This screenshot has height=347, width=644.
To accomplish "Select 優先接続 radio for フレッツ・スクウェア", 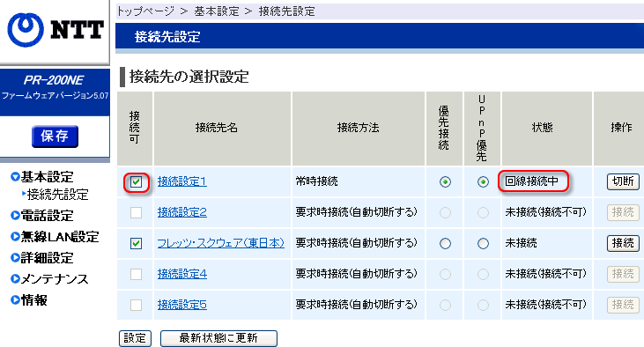I will coord(445,243).
